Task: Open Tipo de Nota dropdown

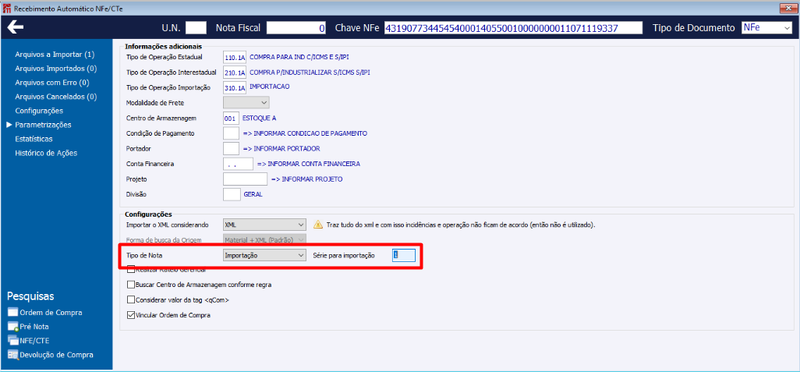Action: (x=264, y=255)
